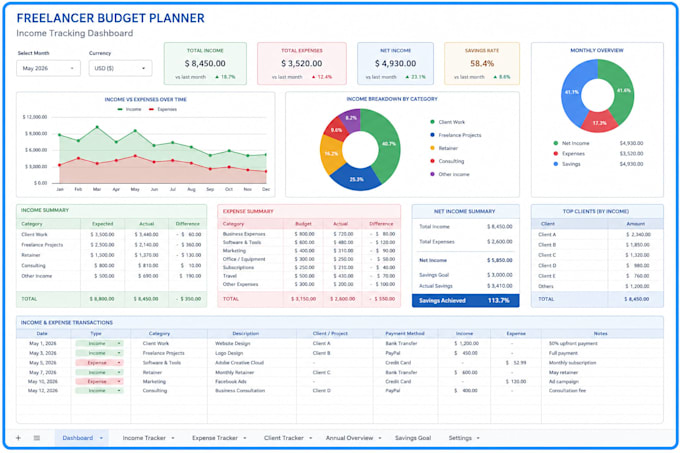Click the Total Income green up arrow
This screenshot has height=453, width=680.
tap(217, 77)
